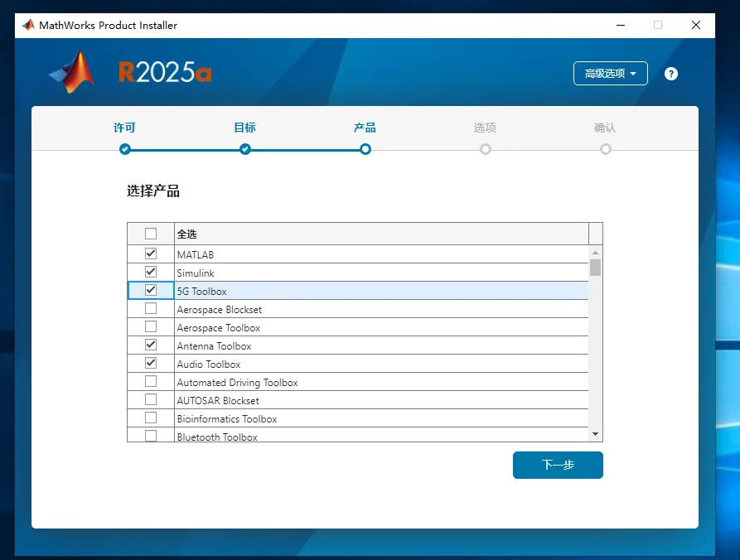
Task: Click the 确认 step circle indicator
Action: point(606,149)
